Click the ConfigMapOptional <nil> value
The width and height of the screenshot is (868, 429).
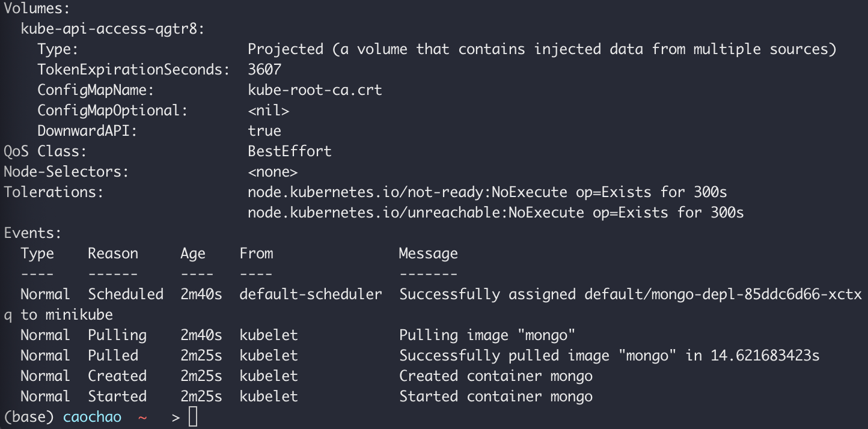click(x=268, y=111)
